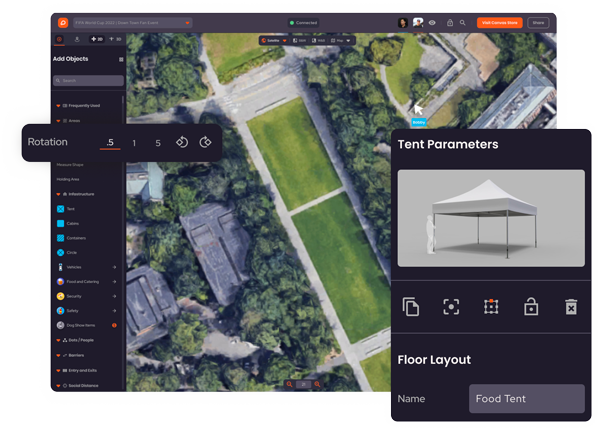Open search using the header magnifier icon
600x430 pixels.
tap(463, 23)
